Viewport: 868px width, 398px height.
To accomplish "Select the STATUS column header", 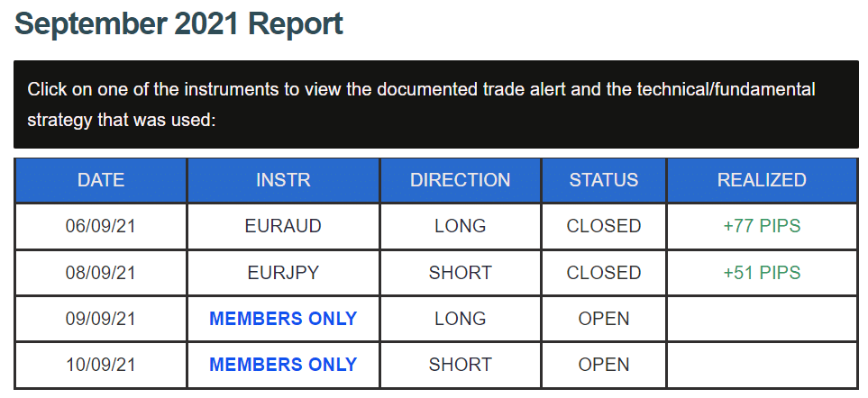I will coord(603,180).
